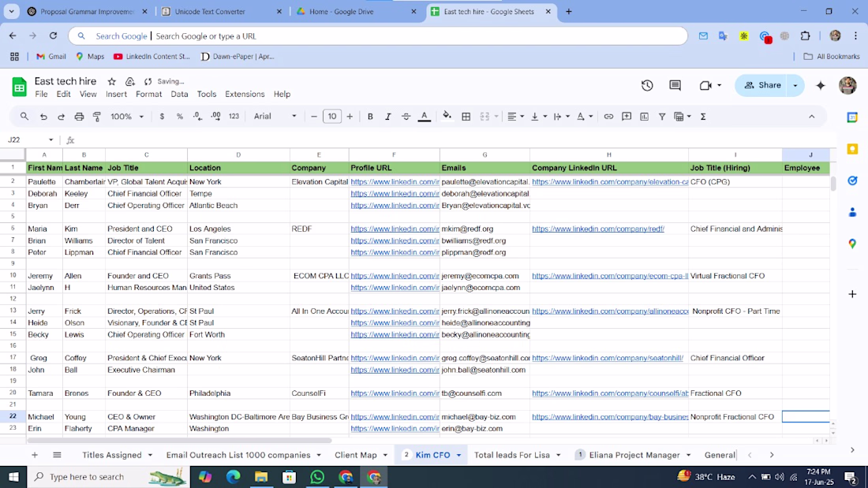Open version history clock icon
The width and height of the screenshot is (868, 488).
pos(647,85)
